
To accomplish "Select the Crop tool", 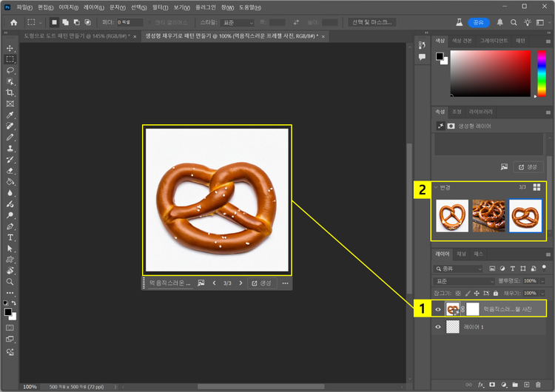I will coord(10,92).
